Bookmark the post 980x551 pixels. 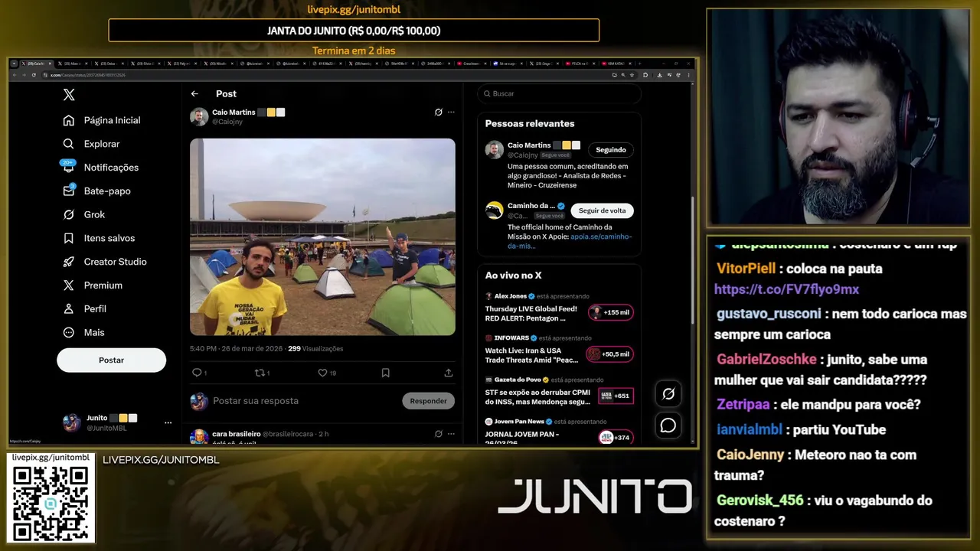click(x=385, y=373)
